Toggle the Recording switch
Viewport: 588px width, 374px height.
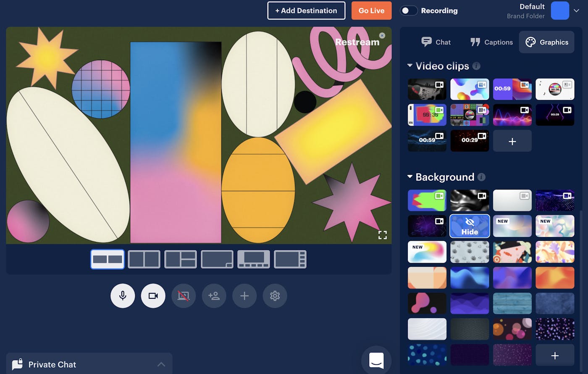coord(409,11)
